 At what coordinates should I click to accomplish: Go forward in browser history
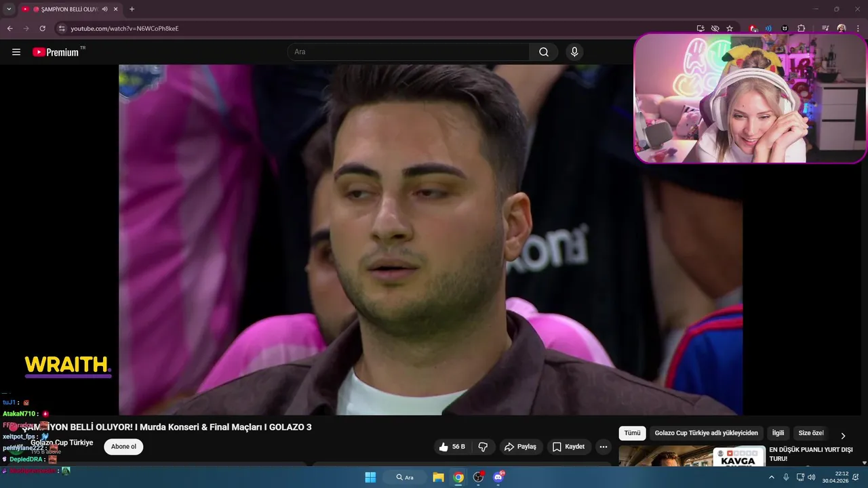(x=26, y=28)
